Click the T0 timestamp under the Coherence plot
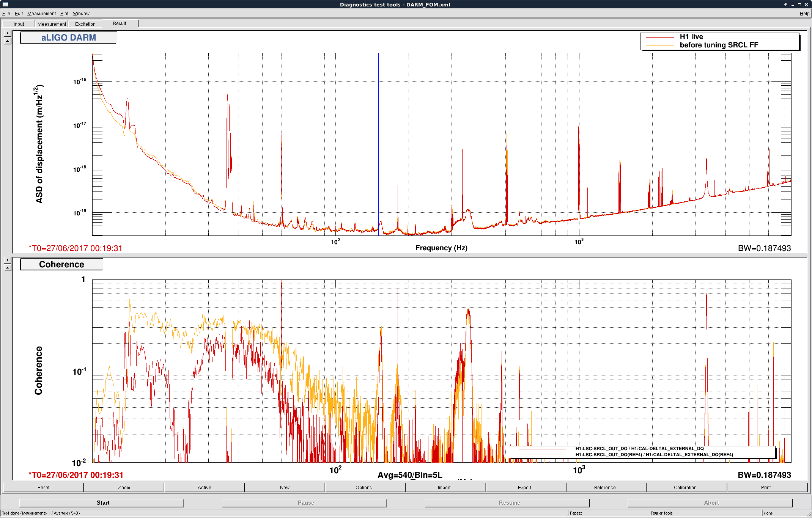The image size is (812, 518). 76,475
